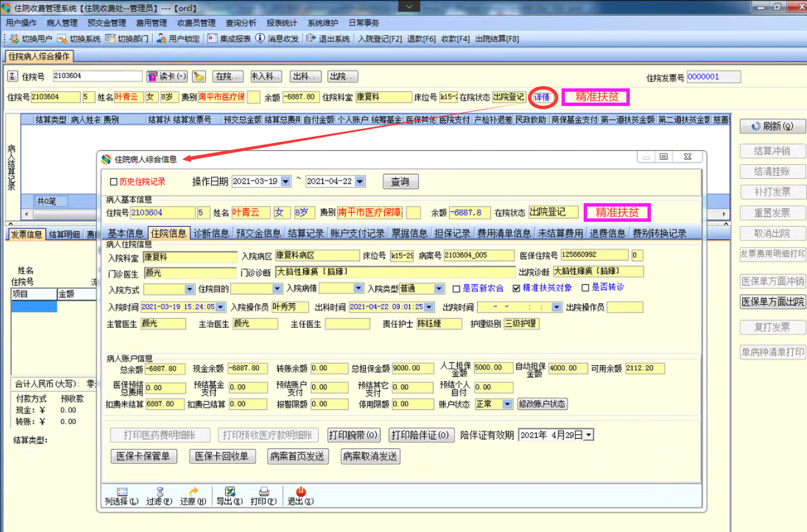Open the 查询分析 menu
807x532 pixels.
241,23
